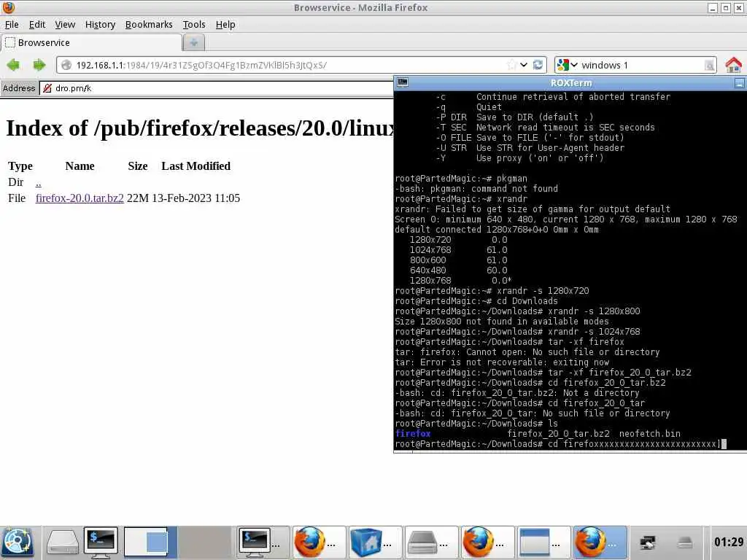Click the '1280x768 0.0*' mode line in terminal
747x560 pixels.
point(461,281)
